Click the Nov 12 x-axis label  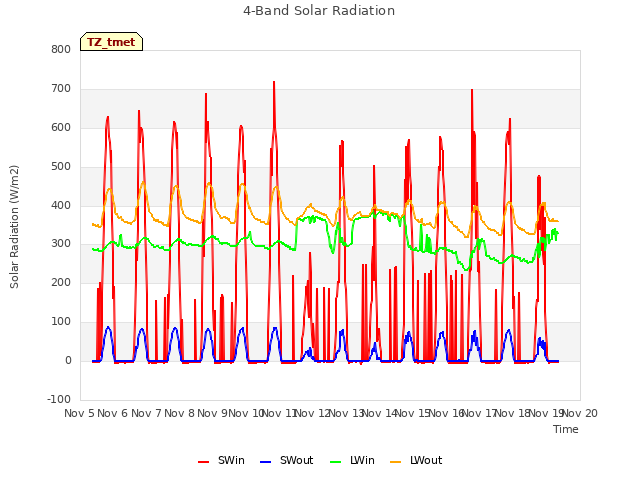point(312,413)
